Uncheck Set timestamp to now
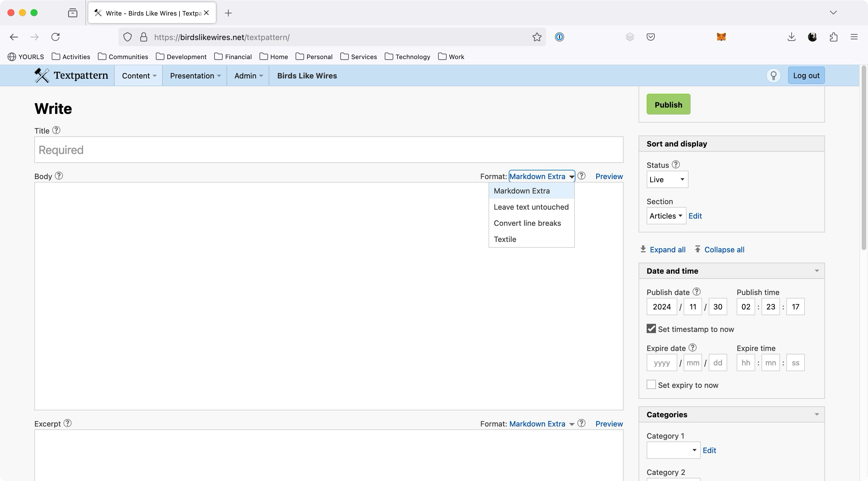This screenshot has height=481, width=868. pos(651,329)
